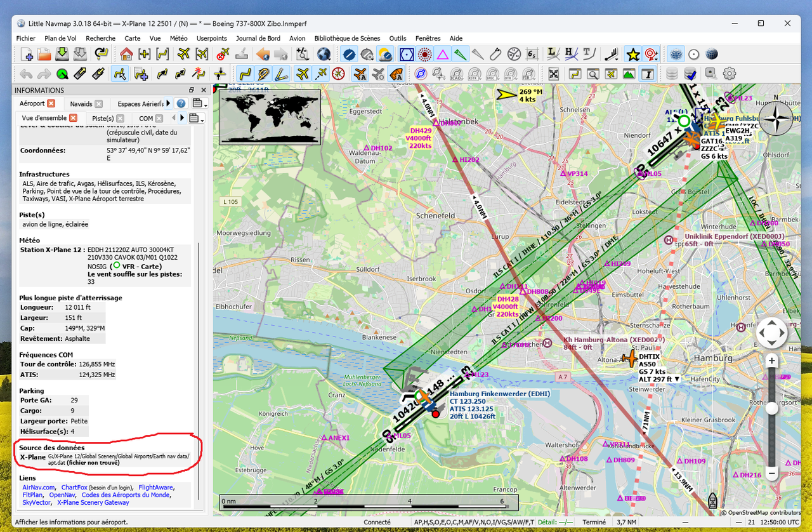Click the green circle with arrow icon
The height and width of the screenshot is (532, 812).
point(62,74)
